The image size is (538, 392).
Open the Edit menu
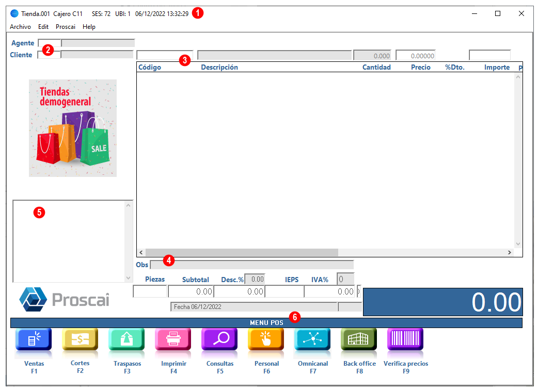coord(43,27)
